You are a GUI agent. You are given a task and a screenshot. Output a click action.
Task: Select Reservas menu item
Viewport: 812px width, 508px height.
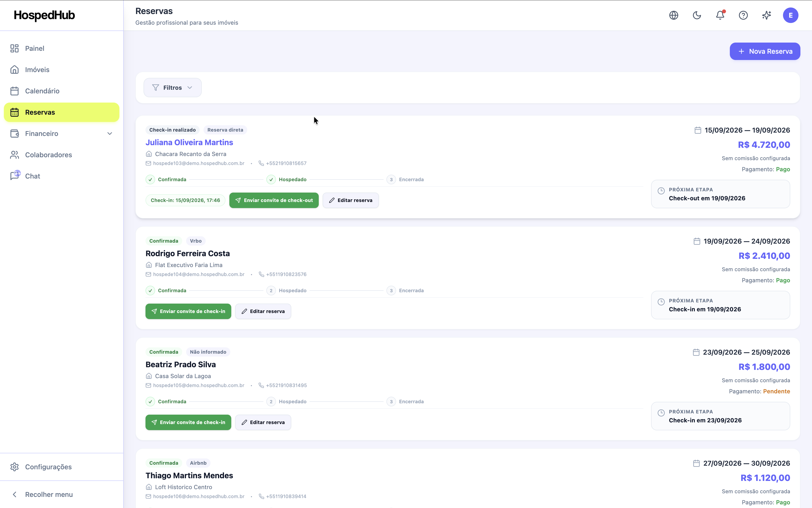click(x=61, y=112)
